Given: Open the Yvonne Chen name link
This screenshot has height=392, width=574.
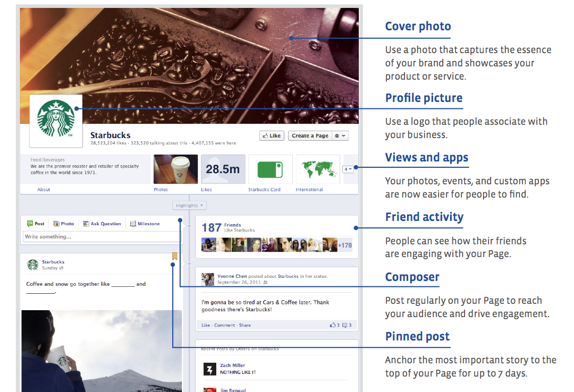Looking at the screenshot, I should click(x=232, y=276).
